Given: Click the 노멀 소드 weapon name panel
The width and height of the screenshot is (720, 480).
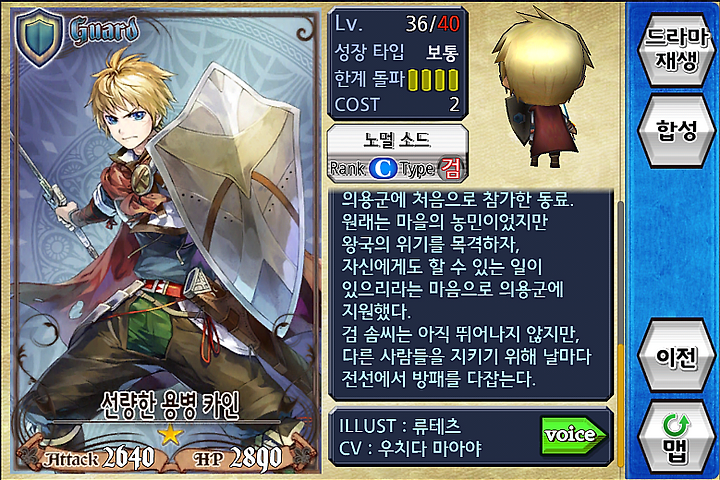Looking at the screenshot, I should tap(397, 140).
